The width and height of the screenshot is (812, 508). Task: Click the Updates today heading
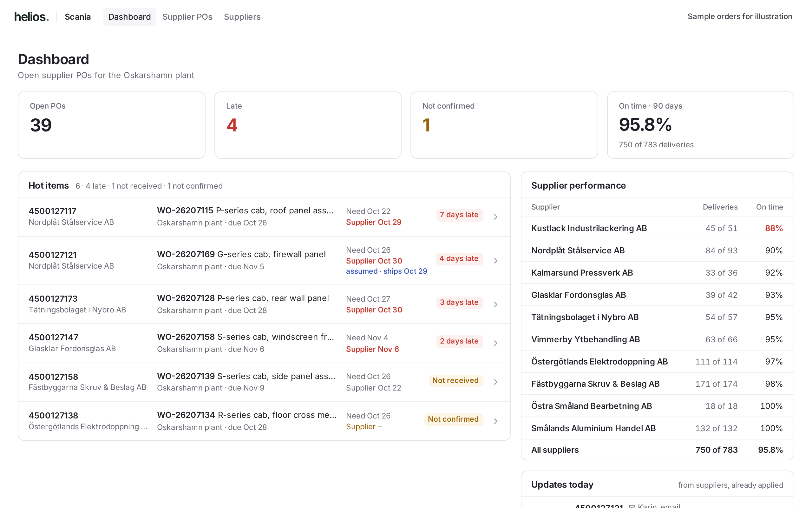(562, 485)
